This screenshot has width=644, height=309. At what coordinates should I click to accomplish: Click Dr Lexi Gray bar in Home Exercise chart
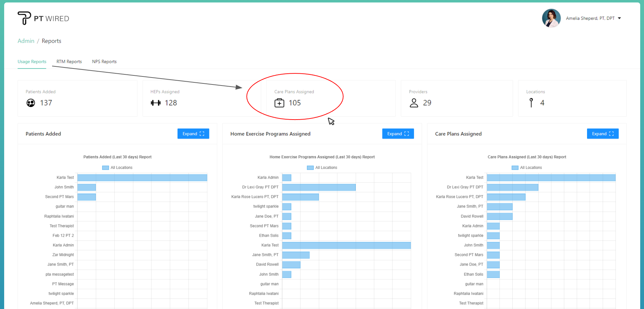319,187
